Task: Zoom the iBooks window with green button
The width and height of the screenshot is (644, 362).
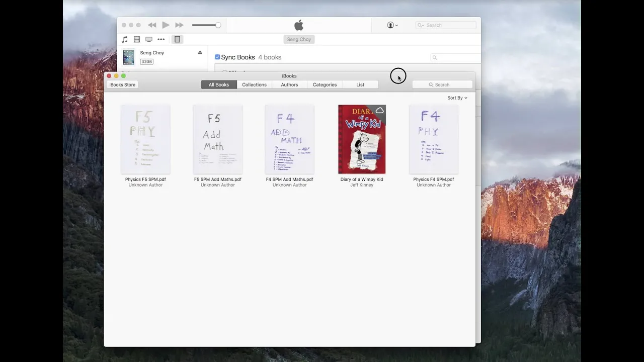Action: pos(123,76)
